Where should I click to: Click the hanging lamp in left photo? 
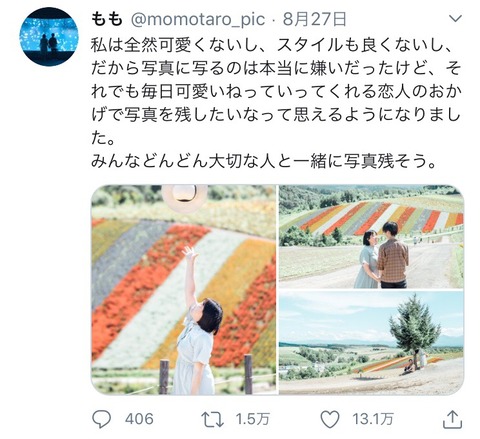tap(184, 197)
